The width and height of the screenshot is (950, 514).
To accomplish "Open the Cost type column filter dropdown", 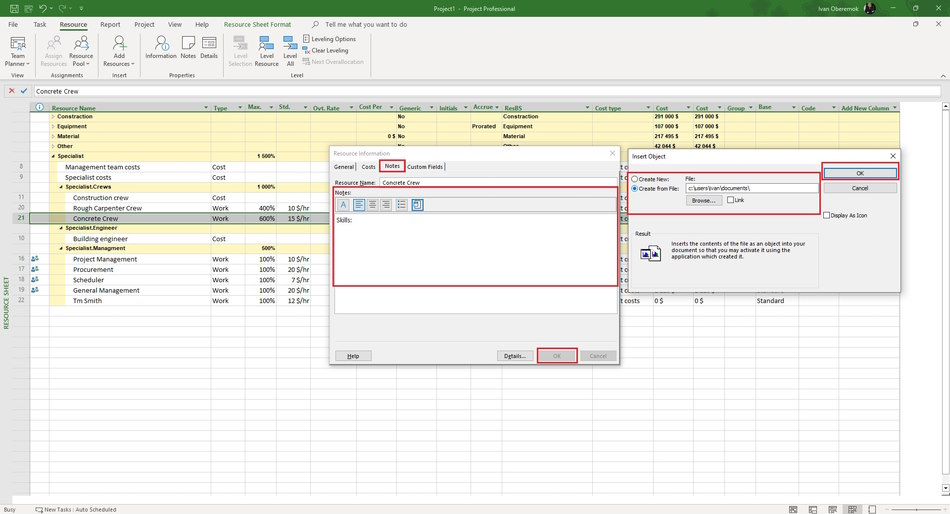I will click(648, 108).
